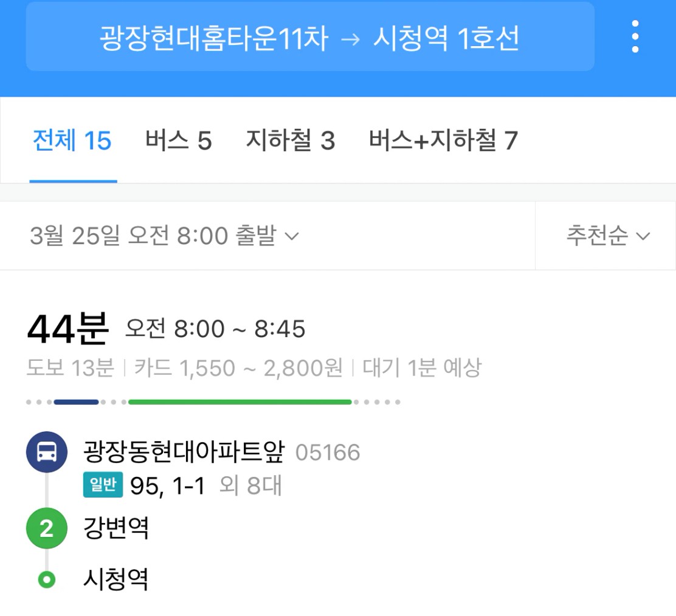The height and width of the screenshot is (616, 676).
Task: Tap the 시청역 destination circle marker
Action: 47,580
